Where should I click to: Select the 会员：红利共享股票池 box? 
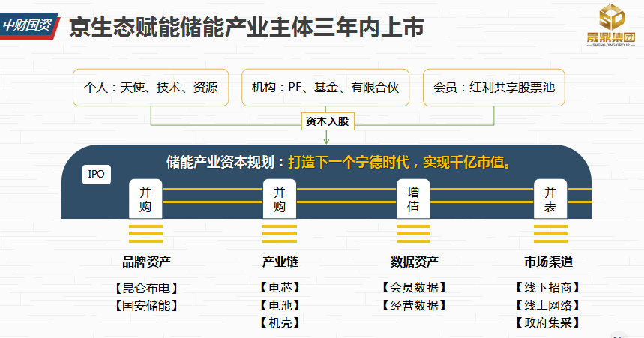pyautogui.click(x=493, y=88)
